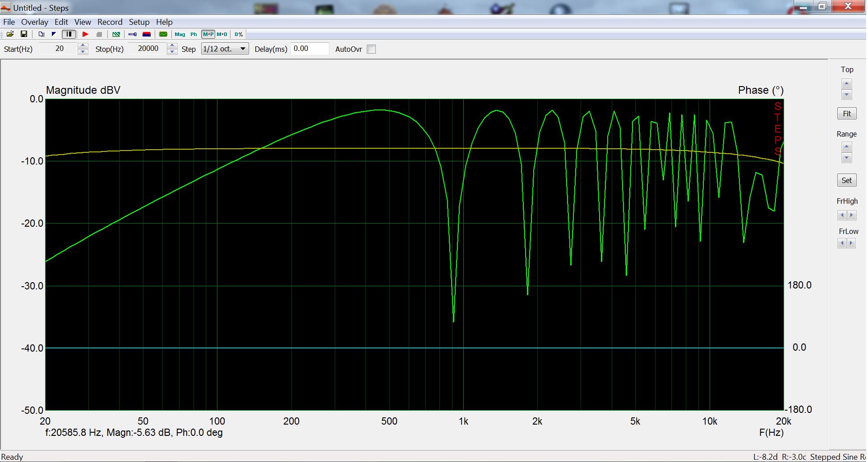Viewport: 868px width, 462px height.
Task: Click the Stop(Hz) value field
Action: (x=148, y=49)
